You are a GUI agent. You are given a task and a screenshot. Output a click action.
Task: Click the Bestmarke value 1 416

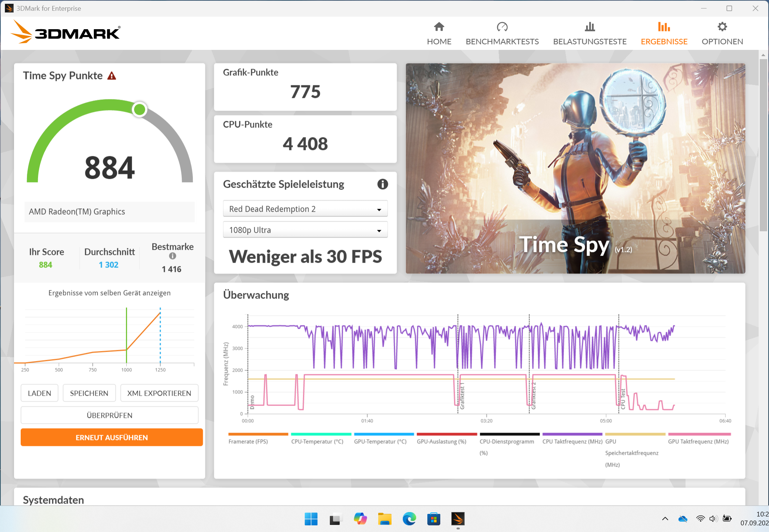pyautogui.click(x=171, y=269)
